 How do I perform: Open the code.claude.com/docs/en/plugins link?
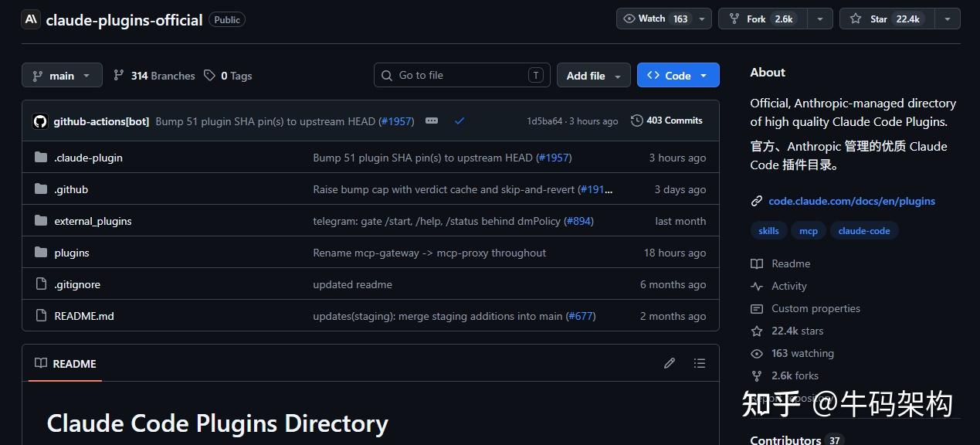[x=852, y=201]
